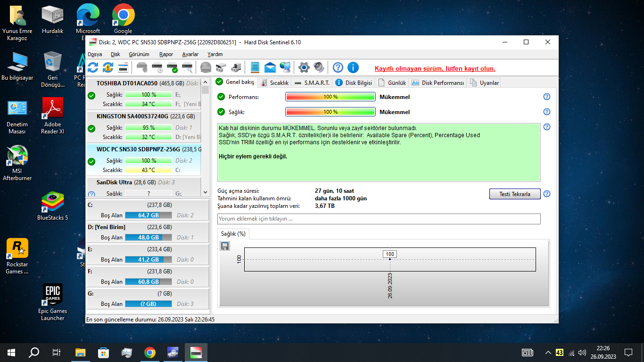Open the Ayarlar menu

click(190, 54)
